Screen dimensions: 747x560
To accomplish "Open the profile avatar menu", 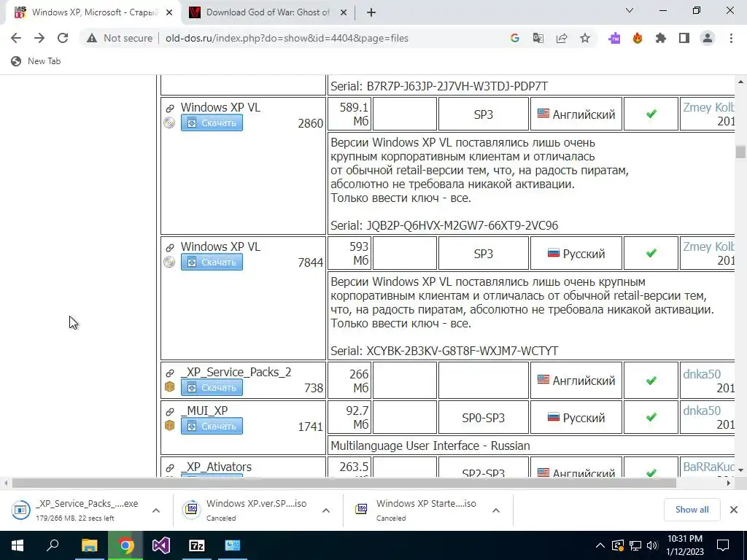I will pos(708,38).
